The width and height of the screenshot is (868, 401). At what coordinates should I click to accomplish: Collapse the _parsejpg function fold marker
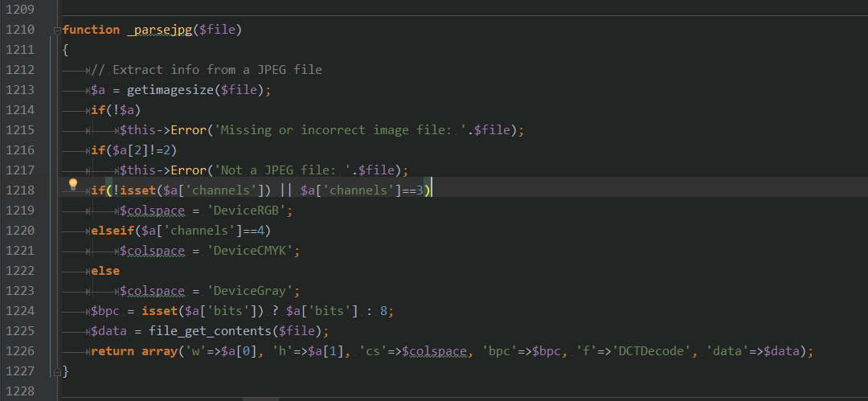point(56,31)
